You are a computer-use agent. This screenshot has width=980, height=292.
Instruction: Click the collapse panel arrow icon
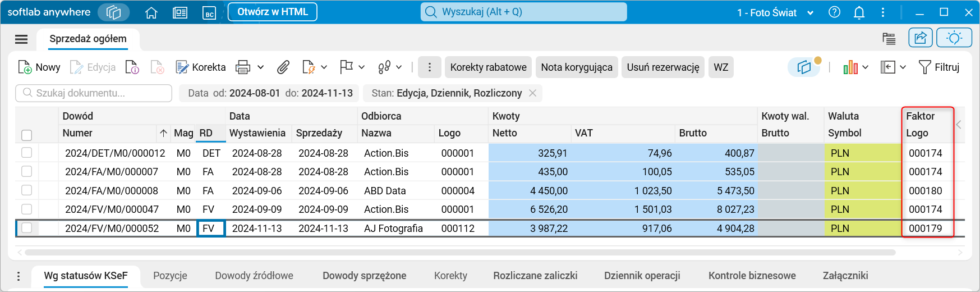coord(888,67)
